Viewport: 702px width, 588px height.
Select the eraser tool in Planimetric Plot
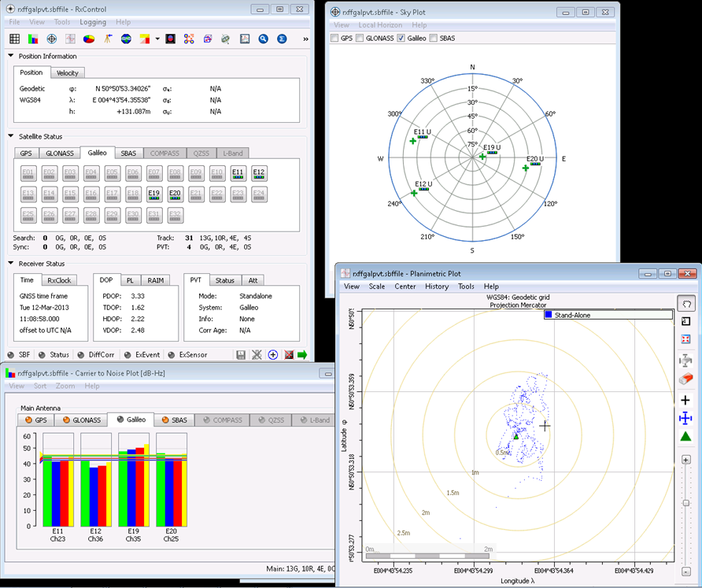pos(685,378)
